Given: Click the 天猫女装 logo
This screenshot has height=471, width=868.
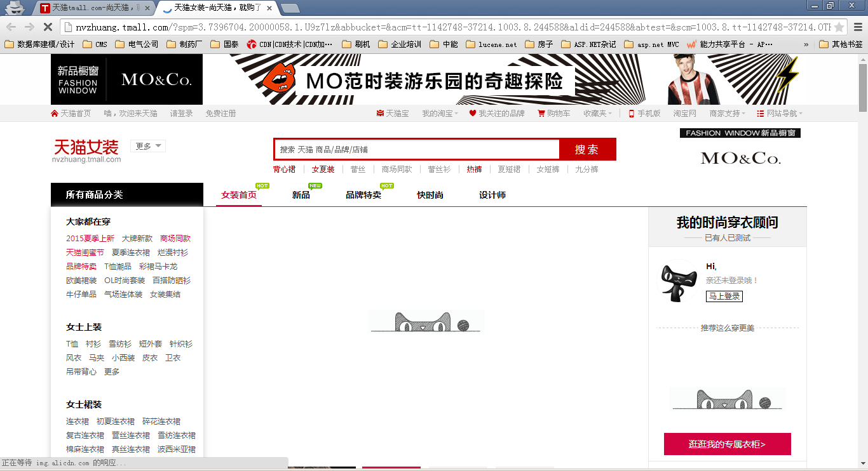Looking at the screenshot, I should click(x=86, y=151).
